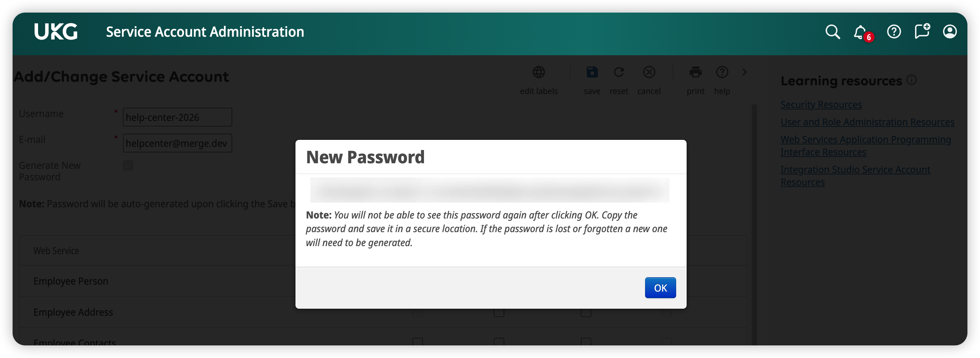The width and height of the screenshot is (980, 358).
Task: Open the notifications bell with 6 badge
Action: 861,32
